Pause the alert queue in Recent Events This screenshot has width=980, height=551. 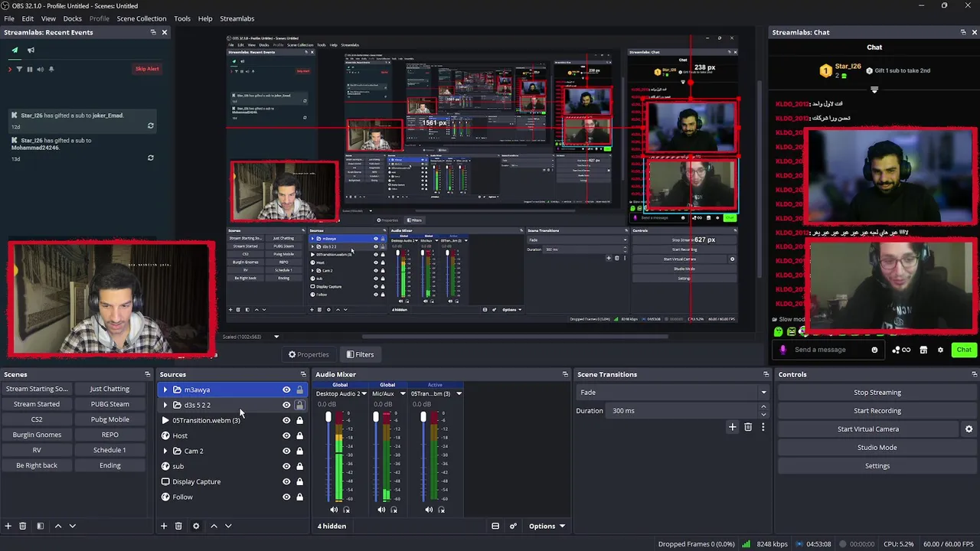(x=30, y=69)
